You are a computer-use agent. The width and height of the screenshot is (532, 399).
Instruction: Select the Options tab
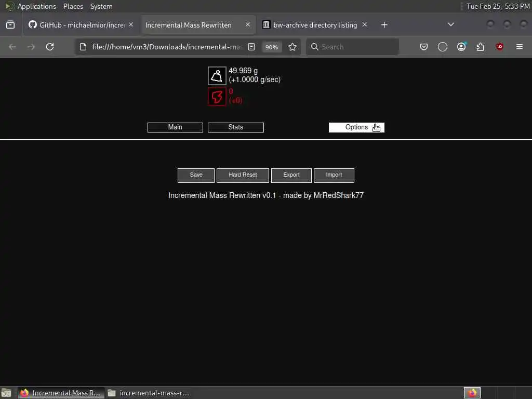pos(356,127)
